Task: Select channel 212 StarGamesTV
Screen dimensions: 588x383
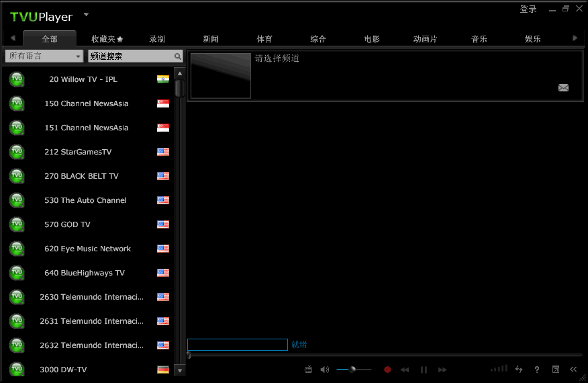Action: coord(89,152)
